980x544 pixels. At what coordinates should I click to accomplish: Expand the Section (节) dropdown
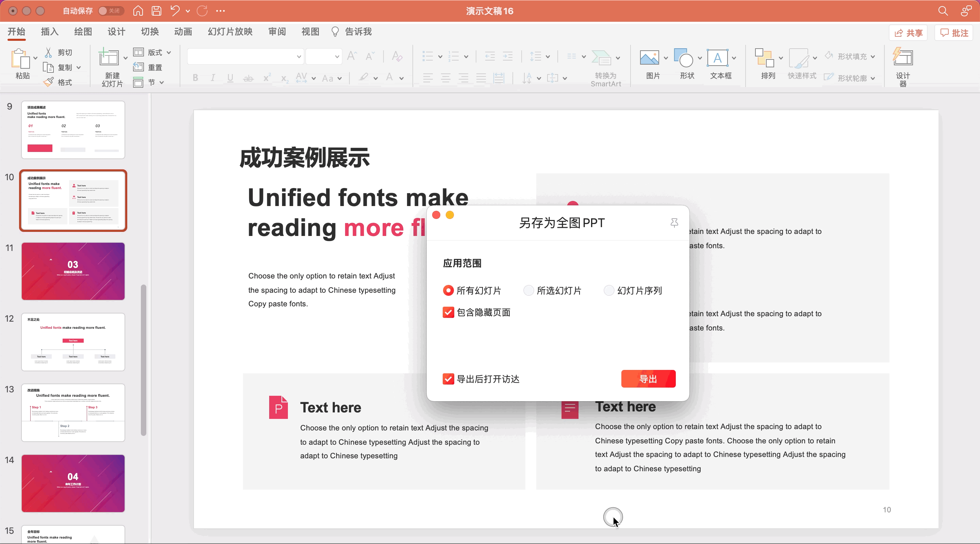coord(162,82)
